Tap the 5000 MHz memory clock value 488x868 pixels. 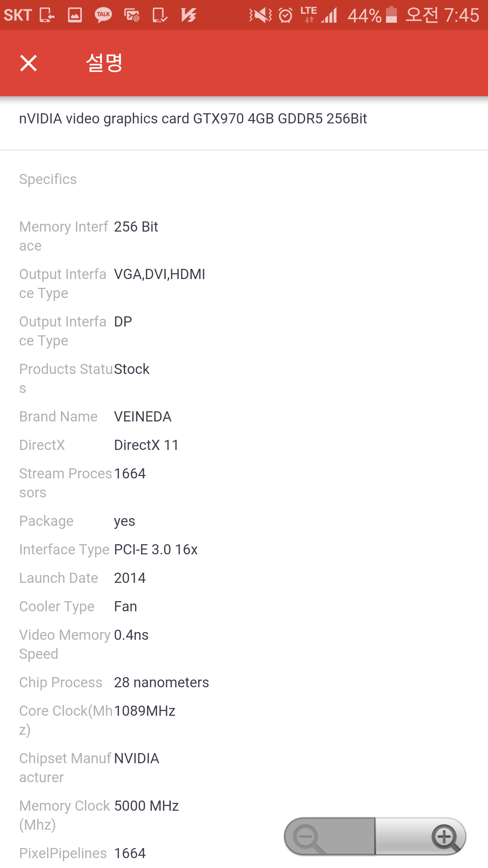click(146, 806)
